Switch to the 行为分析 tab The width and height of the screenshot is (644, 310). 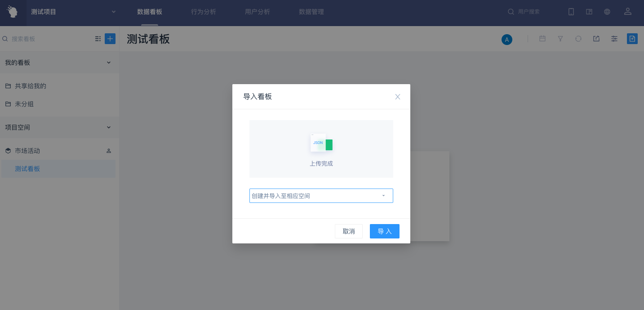[x=204, y=12]
